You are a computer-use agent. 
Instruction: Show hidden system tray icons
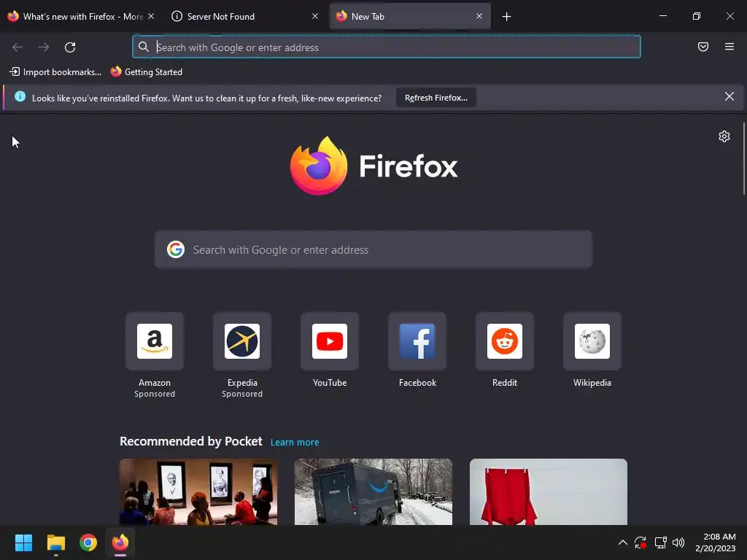[623, 542]
